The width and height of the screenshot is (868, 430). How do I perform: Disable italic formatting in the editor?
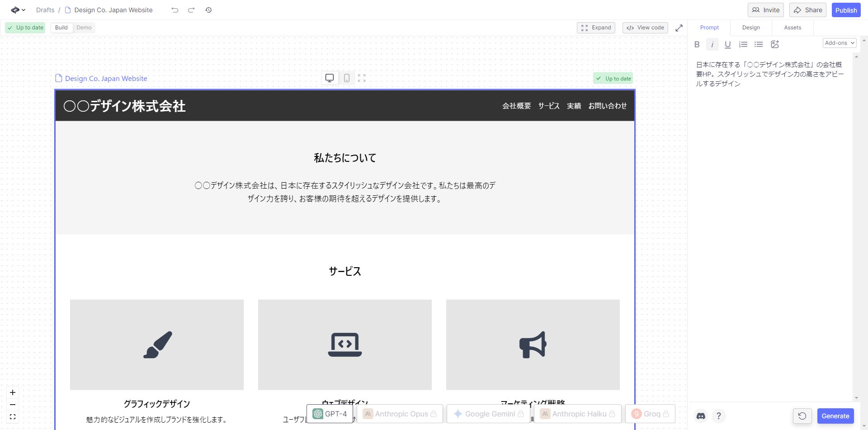(x=712, y=44)
